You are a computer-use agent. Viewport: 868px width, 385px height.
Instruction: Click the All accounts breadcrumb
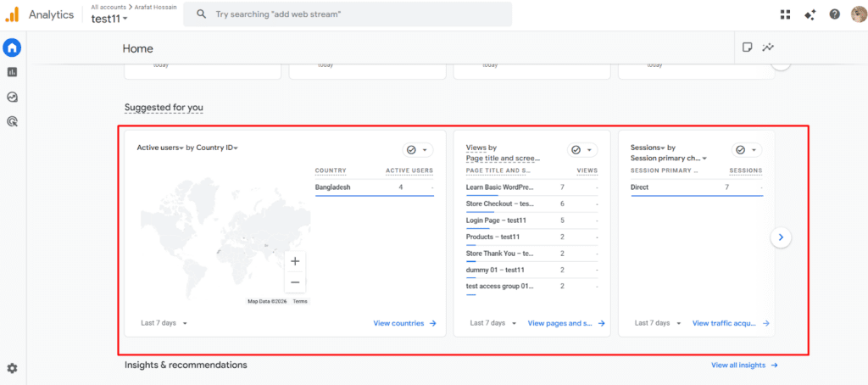tap(109, 7)
